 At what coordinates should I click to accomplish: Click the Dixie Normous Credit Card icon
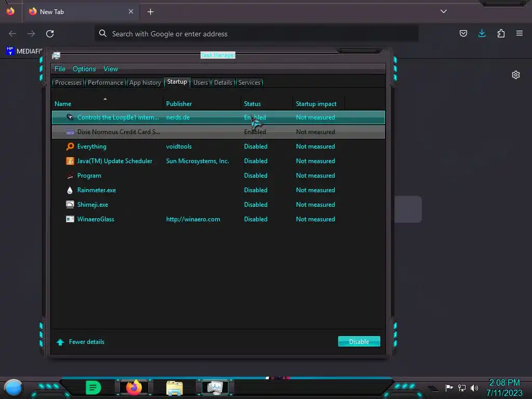point(70,131)
